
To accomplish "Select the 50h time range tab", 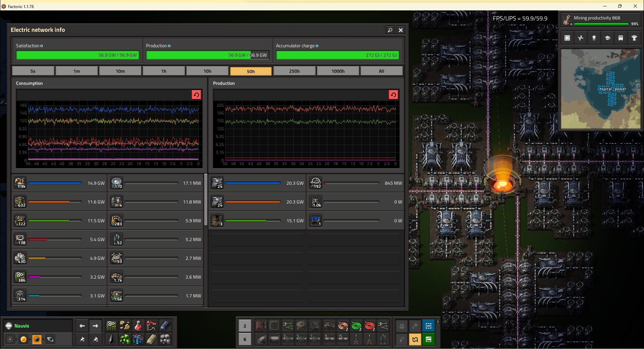I will click(251, 71).
